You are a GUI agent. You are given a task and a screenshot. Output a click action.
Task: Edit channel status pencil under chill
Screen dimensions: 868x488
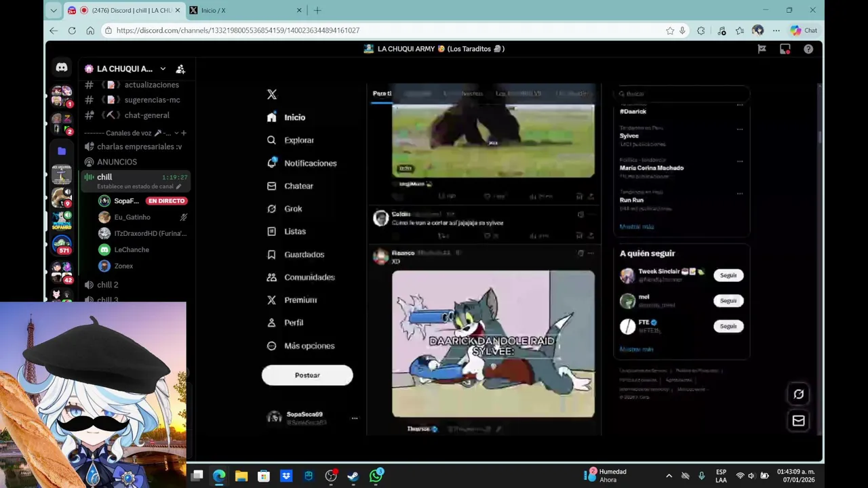pos(179,186)
